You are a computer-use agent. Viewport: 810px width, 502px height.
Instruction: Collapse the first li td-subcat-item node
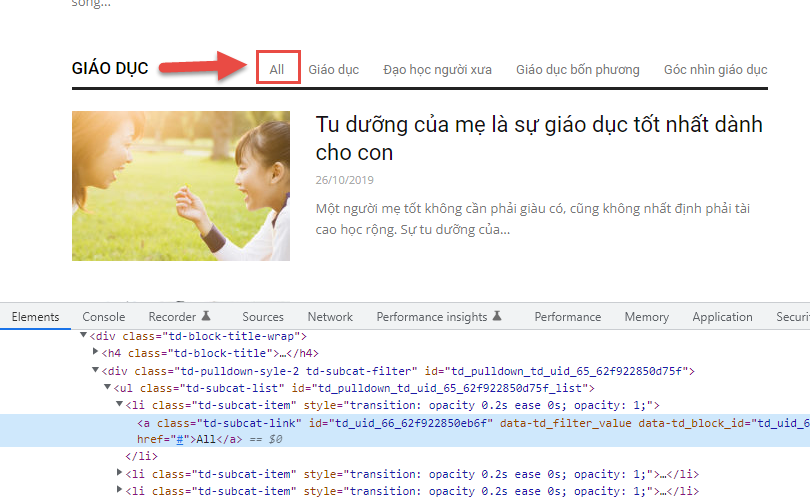(119, 404)
